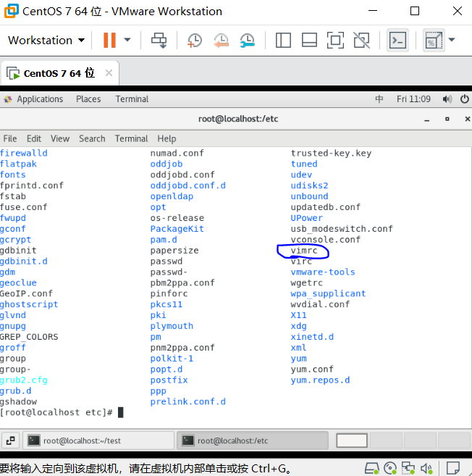
Task: Open the Workstation menu
Action: point(46,40)
